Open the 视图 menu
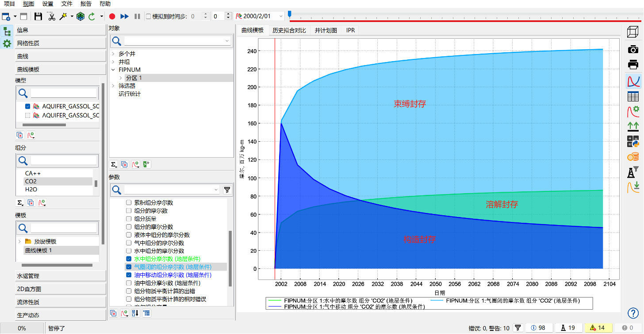This screenshot has height=334, width=644. (x=28, y=4)
